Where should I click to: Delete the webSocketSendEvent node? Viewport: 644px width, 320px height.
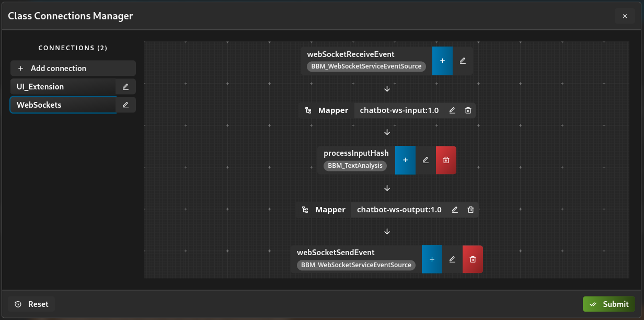(473, 259)
